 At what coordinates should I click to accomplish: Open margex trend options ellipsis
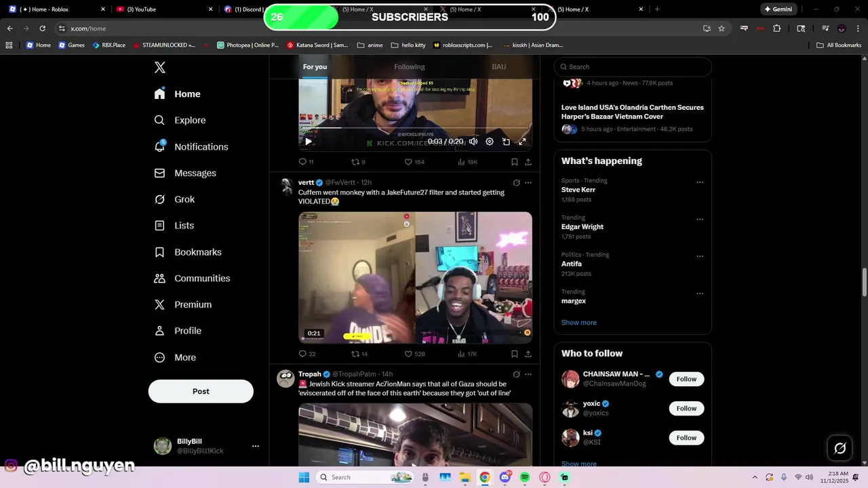tap(700, 293)
